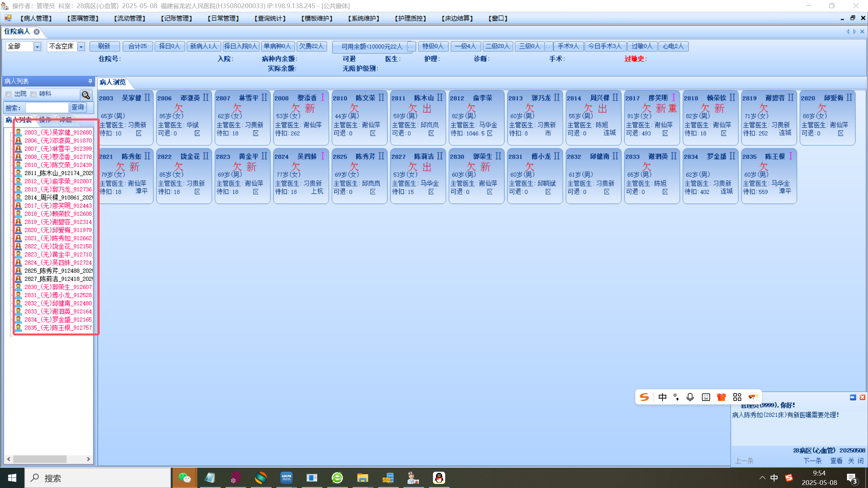Close the notification popup with red X
The width and height of the screenshot is (868, 488).
pyautogui.click(x=863, y=397)
